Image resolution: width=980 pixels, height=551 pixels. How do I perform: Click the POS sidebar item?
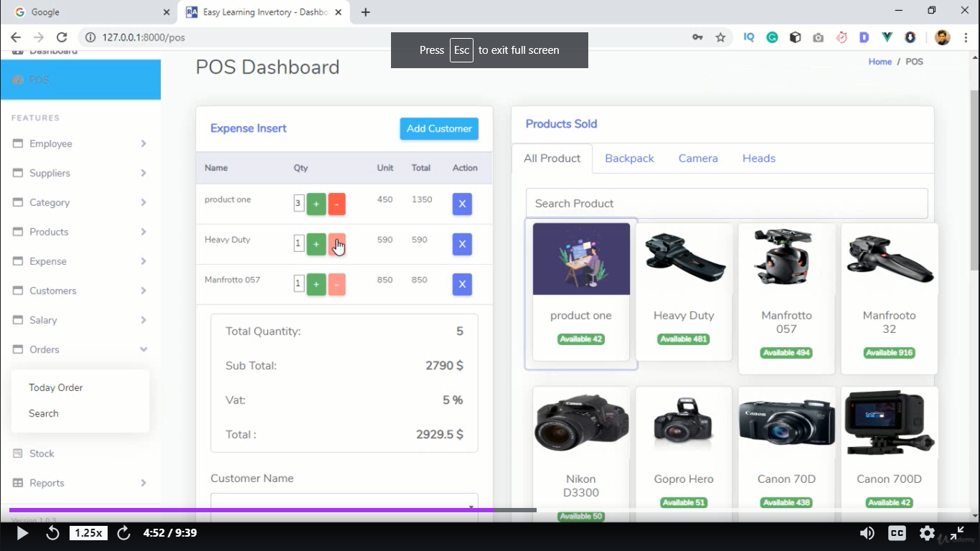[x=80, y=80]
